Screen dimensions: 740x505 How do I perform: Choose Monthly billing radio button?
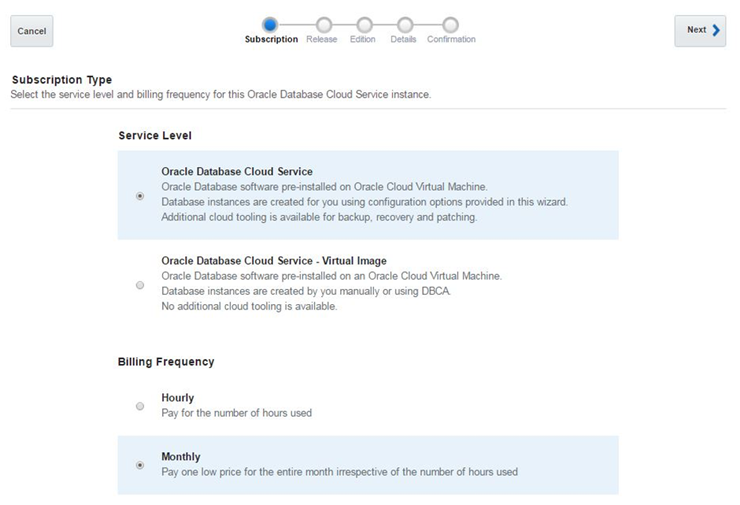[x=140, y=465]
